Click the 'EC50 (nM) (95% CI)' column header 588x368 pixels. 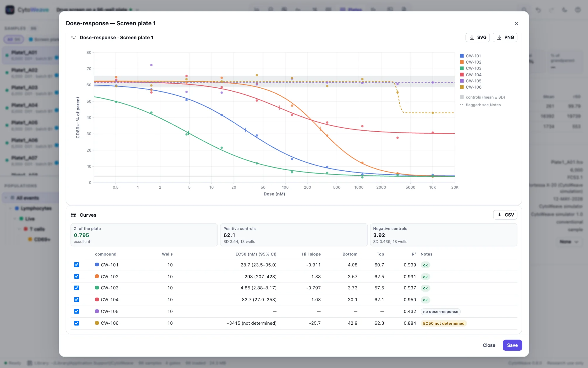256,254
